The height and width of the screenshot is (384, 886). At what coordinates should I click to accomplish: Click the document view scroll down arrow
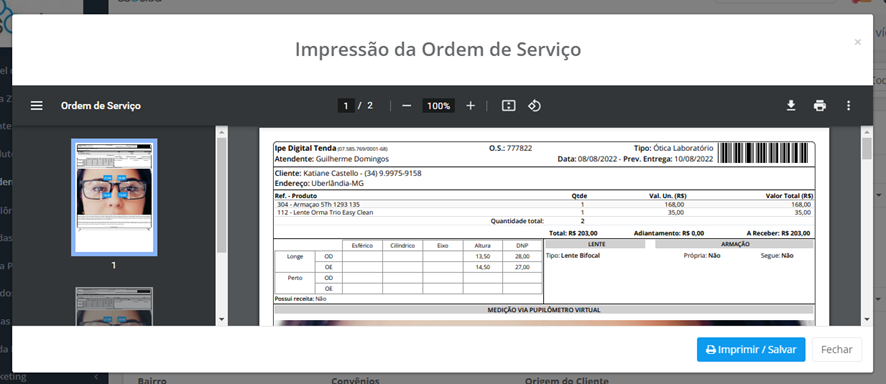867,320
